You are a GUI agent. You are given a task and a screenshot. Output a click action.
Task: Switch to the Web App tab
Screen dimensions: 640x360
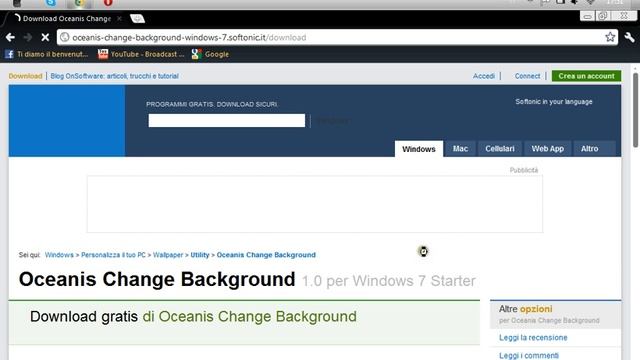tap(547, 149)
